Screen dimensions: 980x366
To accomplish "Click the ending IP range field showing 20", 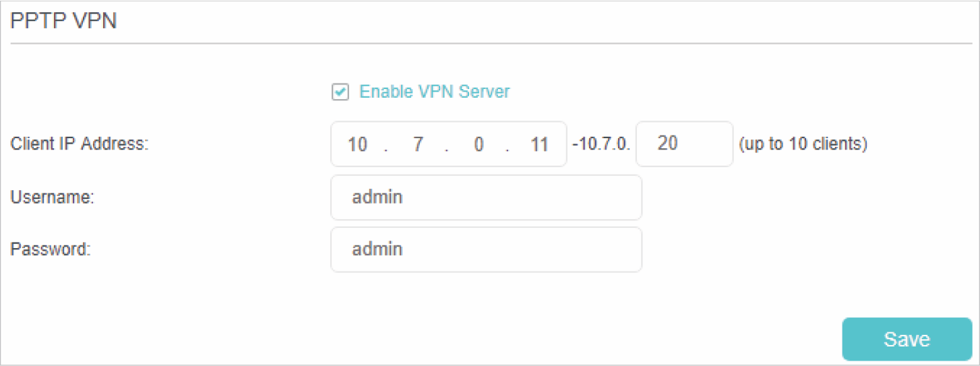I will click(683, 144).
